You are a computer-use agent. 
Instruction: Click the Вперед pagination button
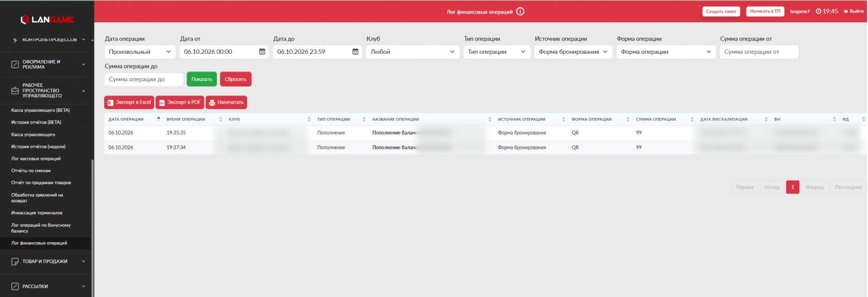815,187
